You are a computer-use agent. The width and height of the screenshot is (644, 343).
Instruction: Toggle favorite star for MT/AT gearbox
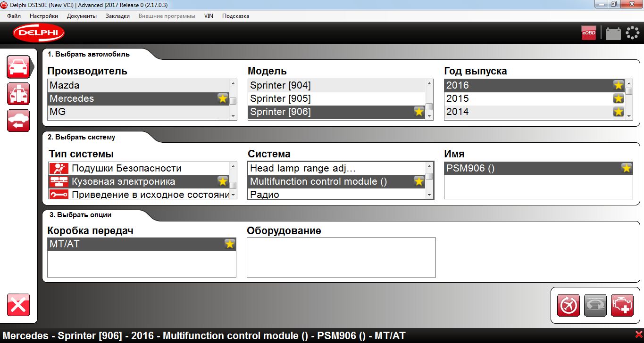tap(230, 244)
